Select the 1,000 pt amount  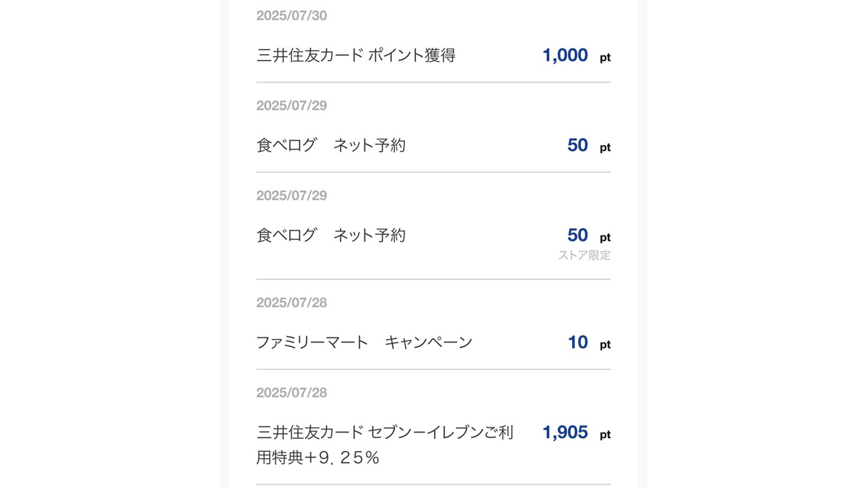[565, 56]
